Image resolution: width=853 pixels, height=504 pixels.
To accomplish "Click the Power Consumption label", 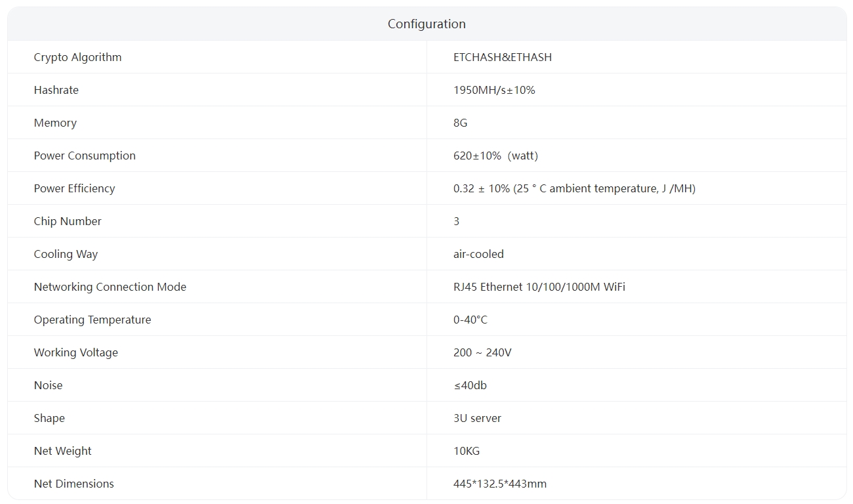I will pyautogui.click(x=85, y=156).
